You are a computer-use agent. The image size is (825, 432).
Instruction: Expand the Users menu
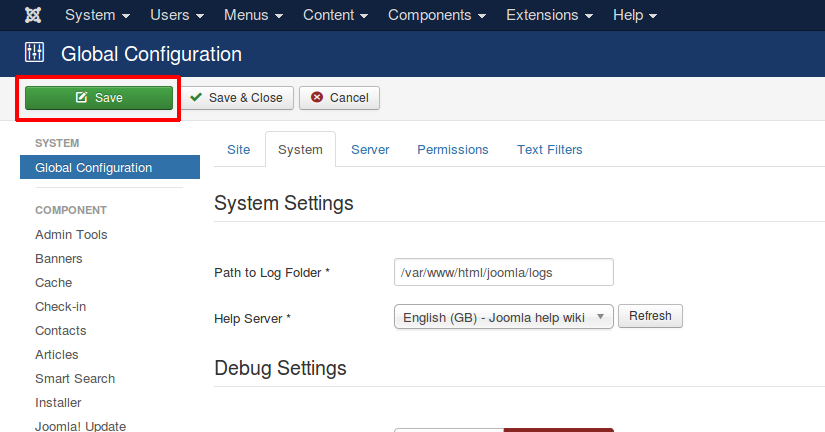pyautogui.click(x=177, y=16)
